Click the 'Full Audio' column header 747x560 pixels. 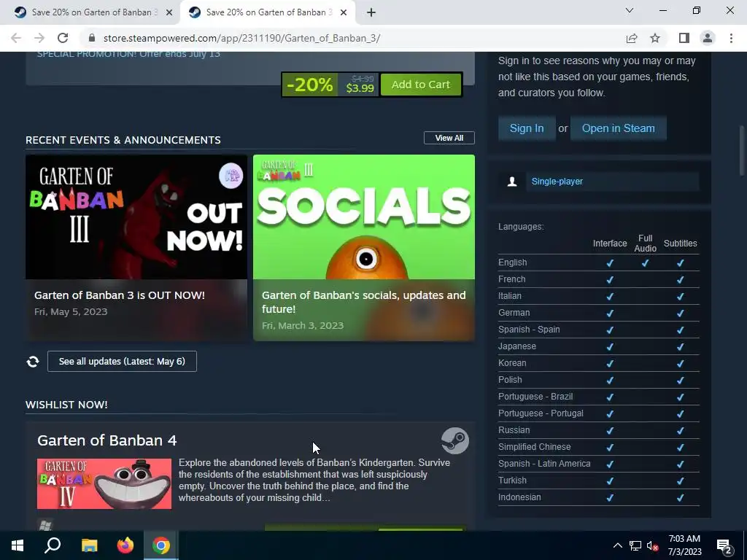645,244
